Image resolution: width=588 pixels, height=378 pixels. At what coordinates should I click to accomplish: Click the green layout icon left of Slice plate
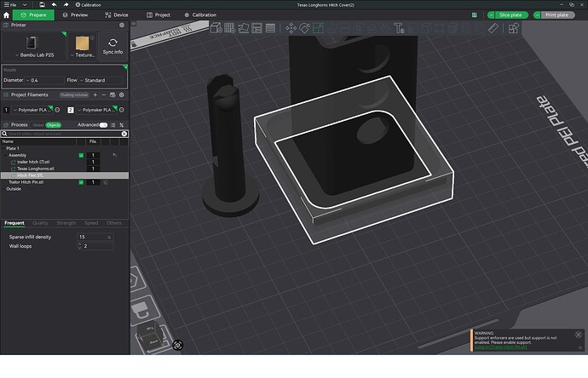point(475,15)
